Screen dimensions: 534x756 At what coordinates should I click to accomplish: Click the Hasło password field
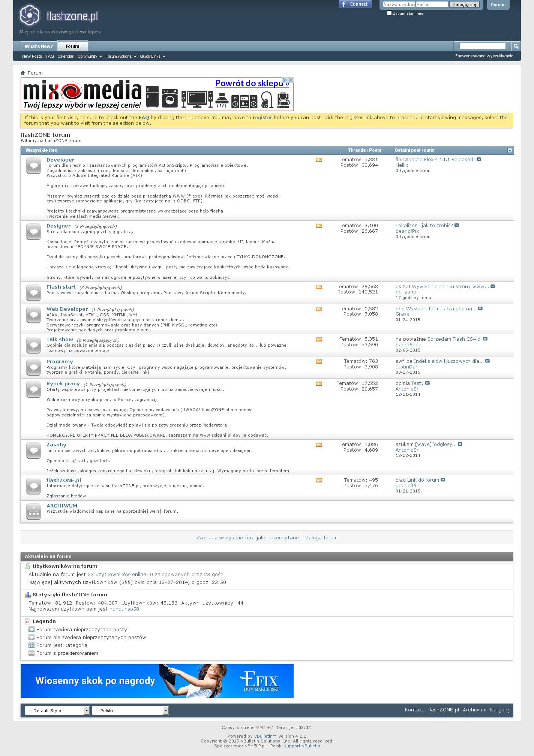[432, 4]
